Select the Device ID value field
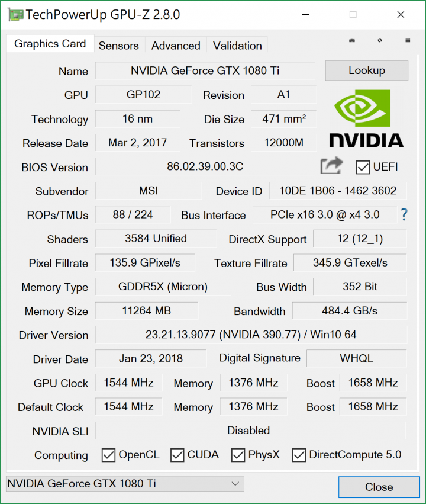The width and height of the screenshot is (426, 504). pos(338,191)
